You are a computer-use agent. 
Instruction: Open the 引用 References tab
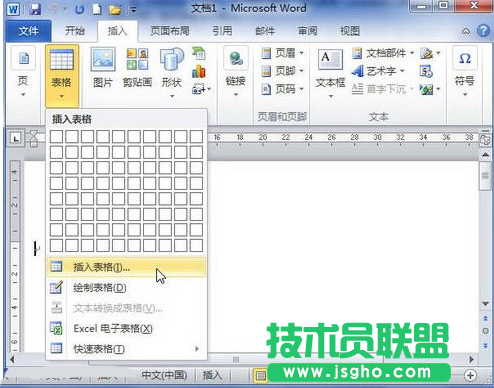222,31
